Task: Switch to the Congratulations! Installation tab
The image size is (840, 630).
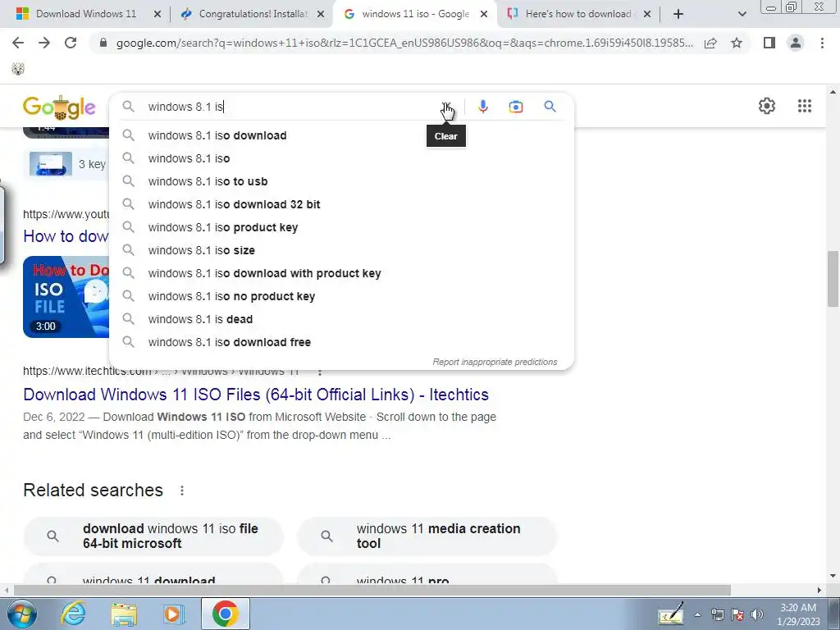Action: (253, 14)
